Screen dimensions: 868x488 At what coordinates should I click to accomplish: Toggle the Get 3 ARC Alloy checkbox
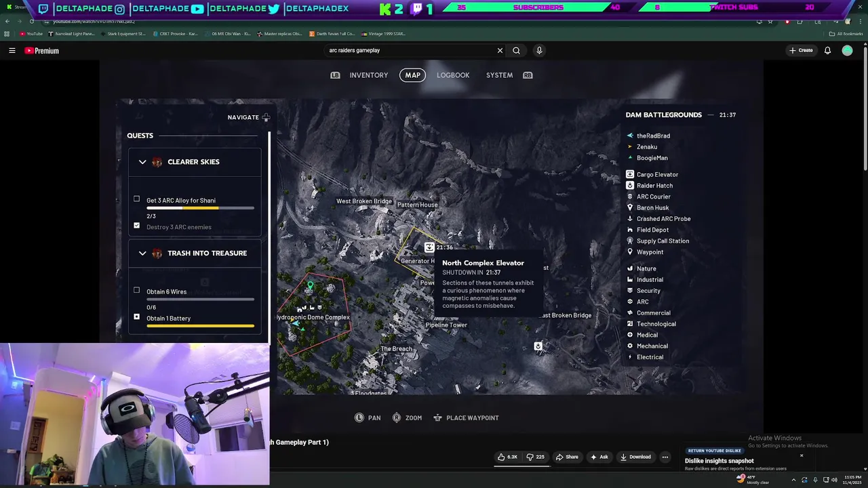point(136,199)
